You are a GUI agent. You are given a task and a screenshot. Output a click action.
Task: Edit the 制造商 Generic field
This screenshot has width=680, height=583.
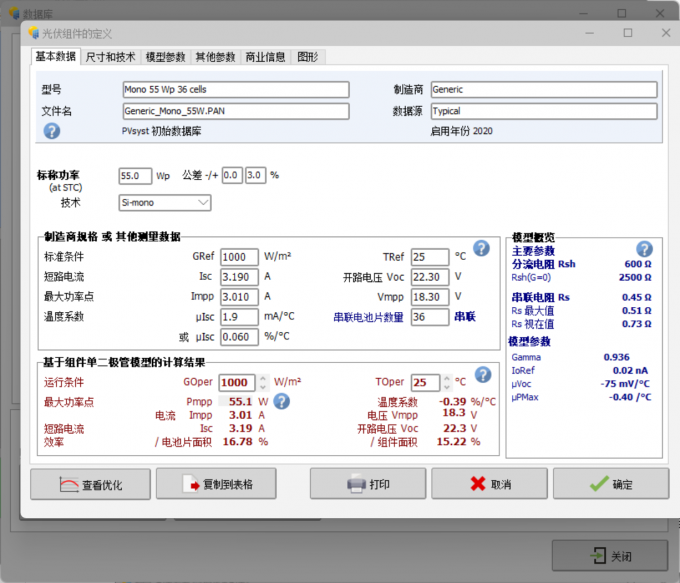point(544,90)
